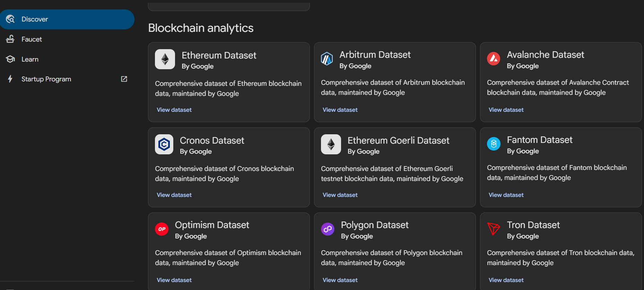Click the Faucet sidebar icon
The image size is (644, 290).
pyautogui.click(x=10, y=39)
